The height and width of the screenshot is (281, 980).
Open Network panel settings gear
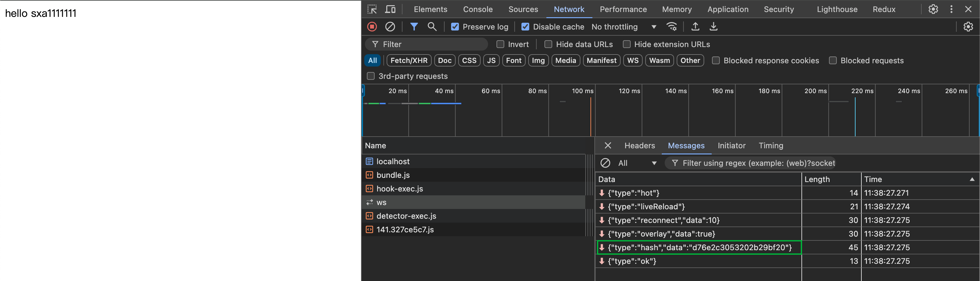[968, 27]
